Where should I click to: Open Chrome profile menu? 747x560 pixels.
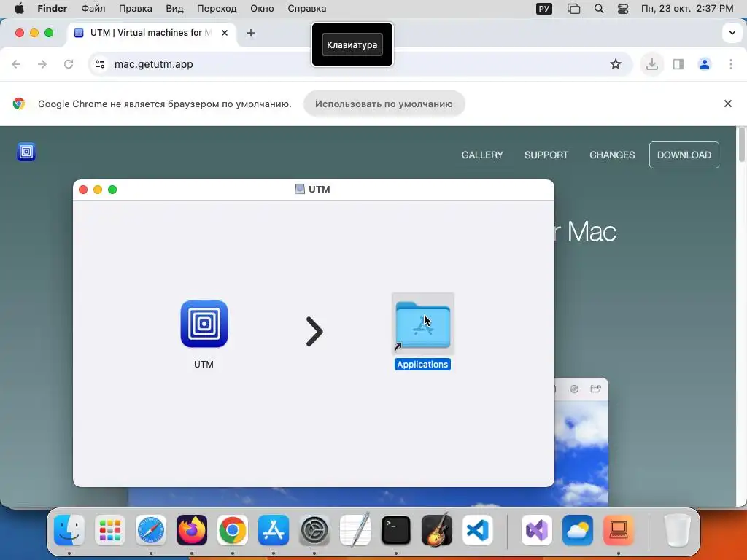(x=704, y=64)
